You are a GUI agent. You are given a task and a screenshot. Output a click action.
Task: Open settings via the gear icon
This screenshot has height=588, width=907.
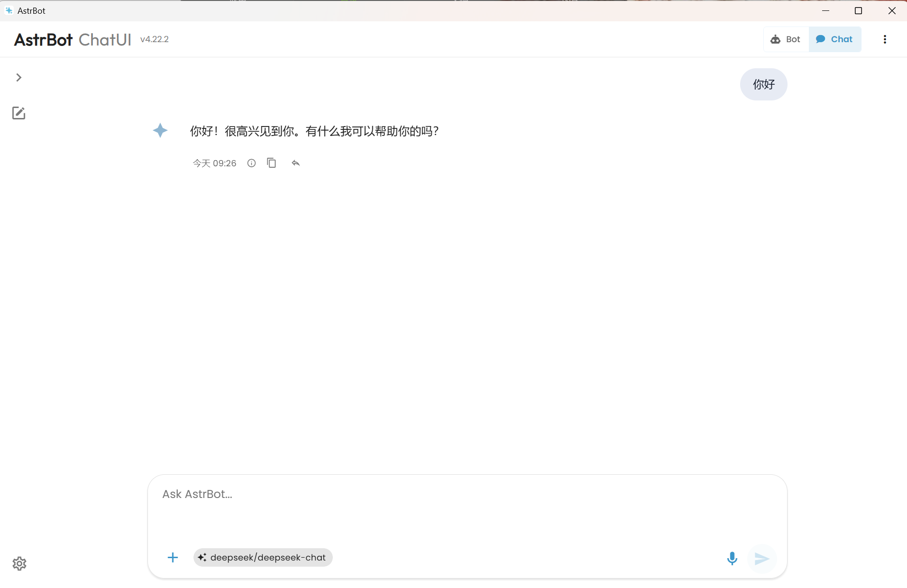[x=19, y=563]
